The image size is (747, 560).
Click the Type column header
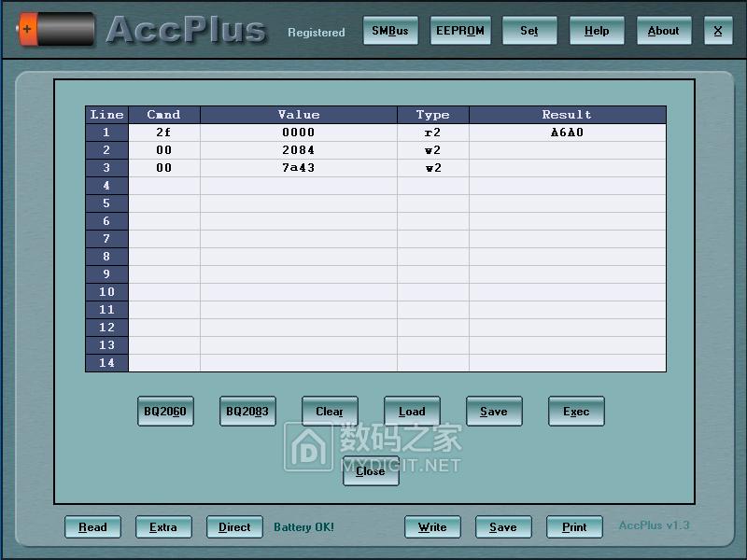point(433,115)
